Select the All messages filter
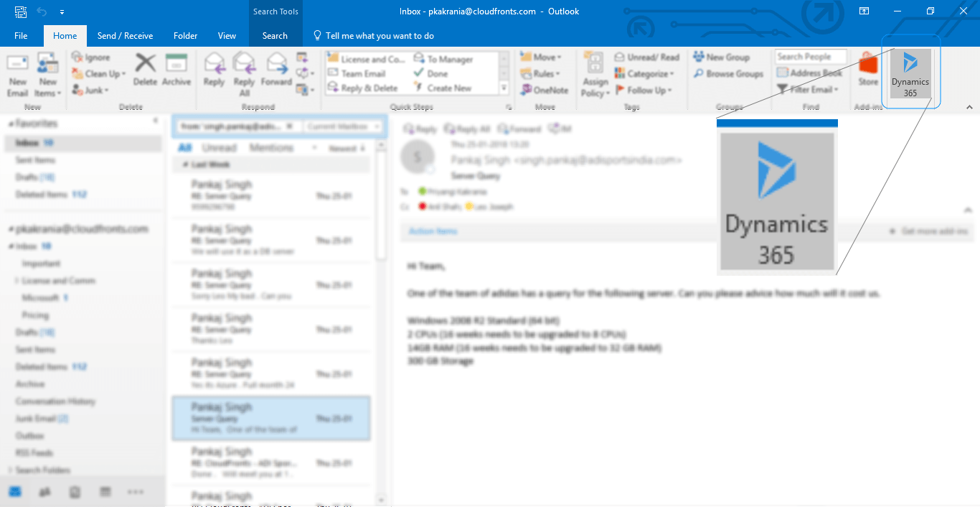 pos(184,148)
